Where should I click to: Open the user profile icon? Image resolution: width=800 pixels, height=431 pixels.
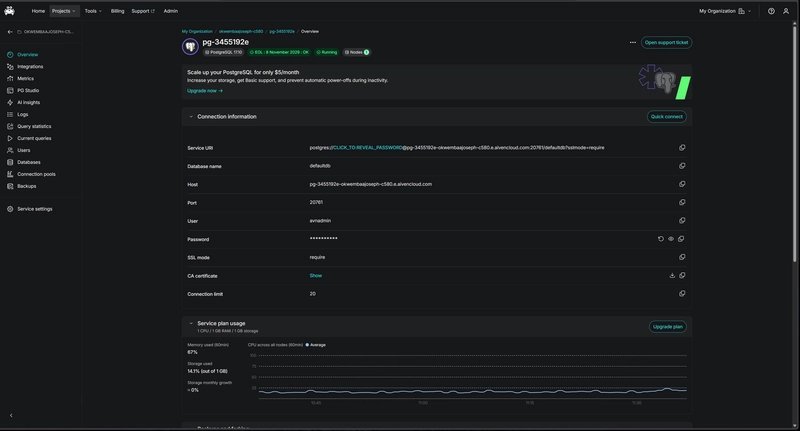(x=786, y=11)
